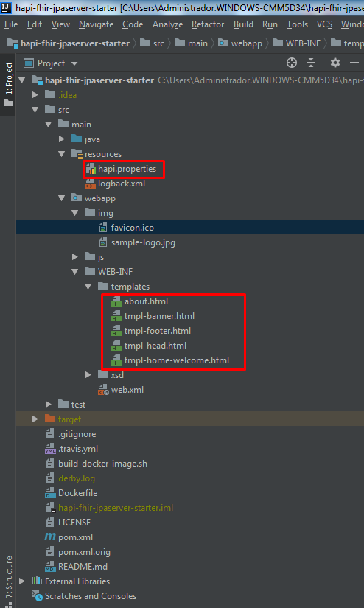This screenshot has height=608, width=364.
Task: Open the Navigate menu
Action: click(96, 24)
